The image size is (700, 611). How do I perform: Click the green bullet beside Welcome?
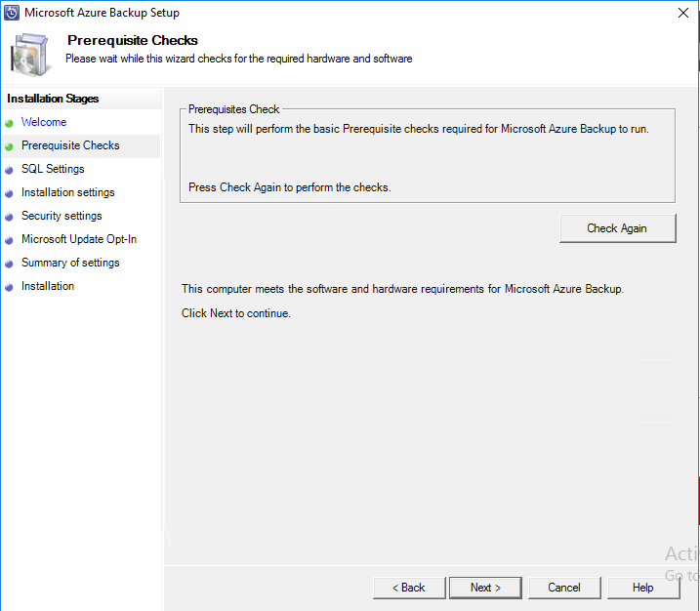click(x=9, y=123)
